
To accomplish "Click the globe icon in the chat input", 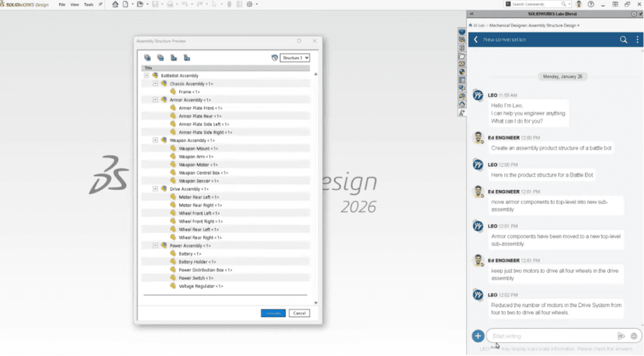I will 633,336.
